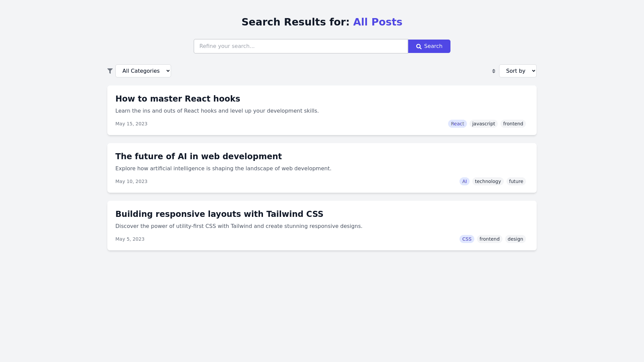Click the javascript tag
The height and width of the screenshot is (362, 644).
[483, 124]
